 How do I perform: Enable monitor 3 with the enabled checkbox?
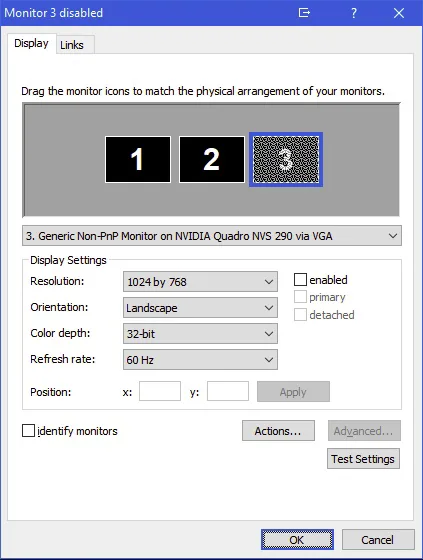(300, 280)
